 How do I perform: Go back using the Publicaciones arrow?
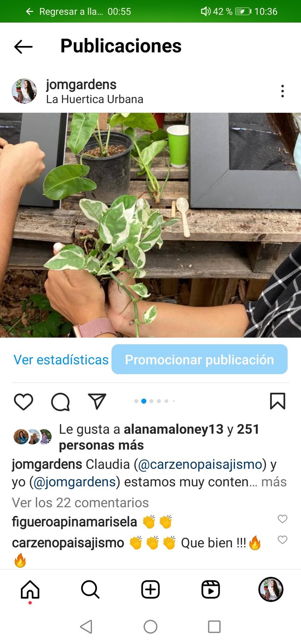[23, 47]
